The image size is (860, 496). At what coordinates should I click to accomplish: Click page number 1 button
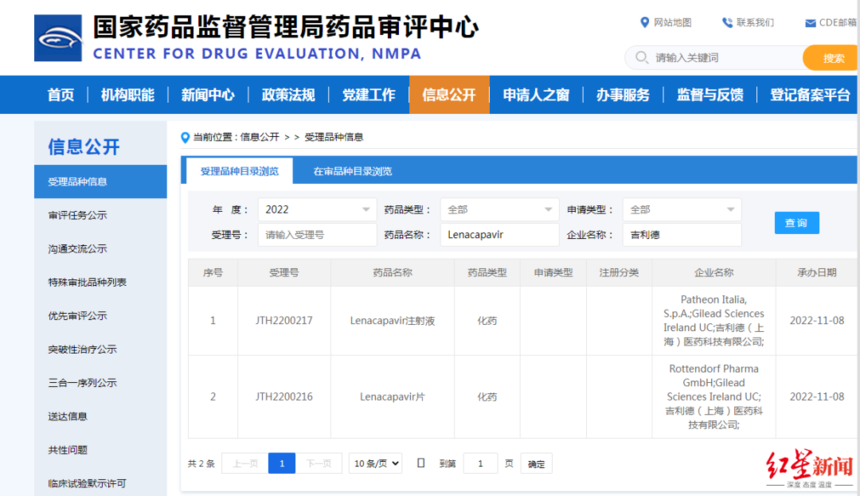pos(282,464)
